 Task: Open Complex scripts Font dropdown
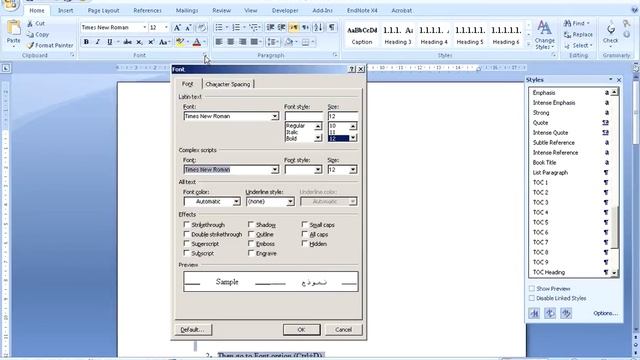[x=275, y=169]
